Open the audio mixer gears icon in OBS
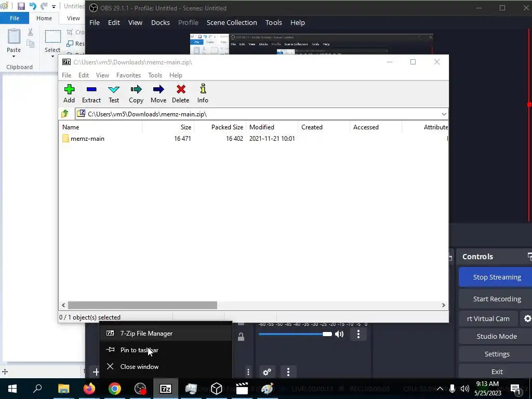The height and width of the screenshot is (399, 532). [x=267, y=372]
